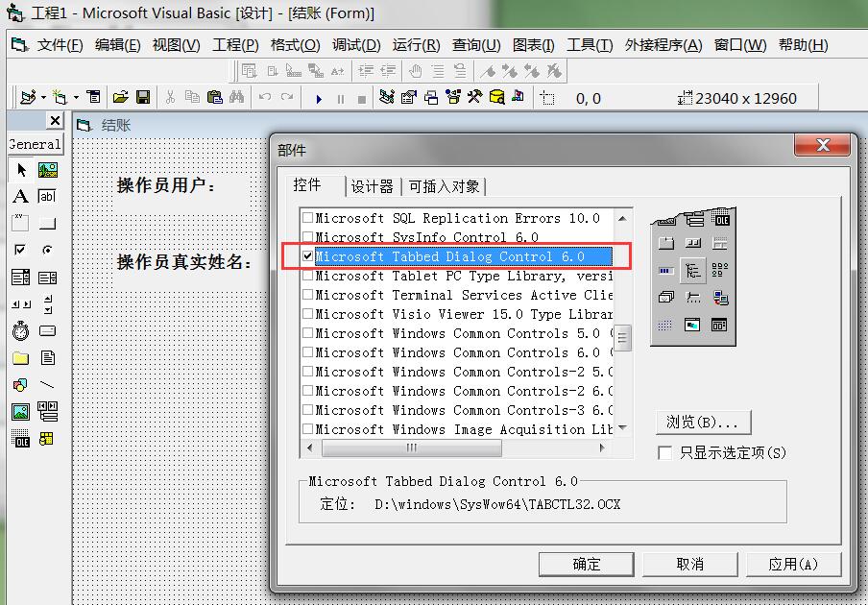Open the Data View window icon
This screenshot has width=868, height=605.
pos(496,97)
